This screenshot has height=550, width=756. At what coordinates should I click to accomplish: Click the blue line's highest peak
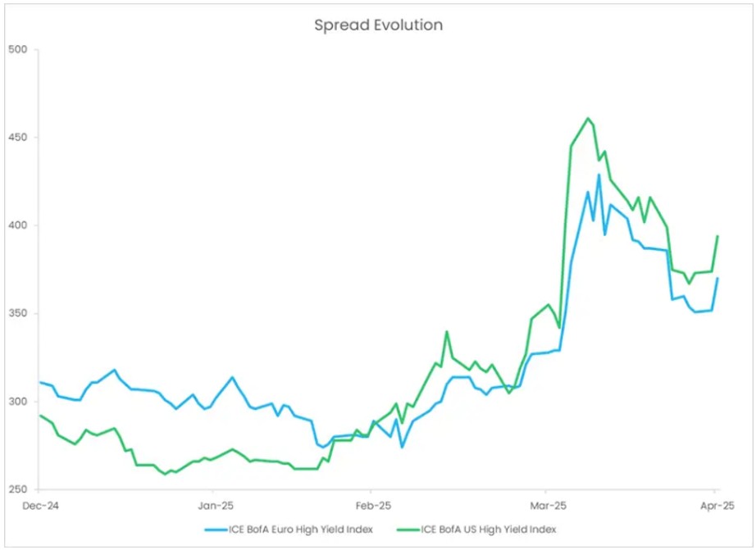pyautogui.click(x=599, y=175)
